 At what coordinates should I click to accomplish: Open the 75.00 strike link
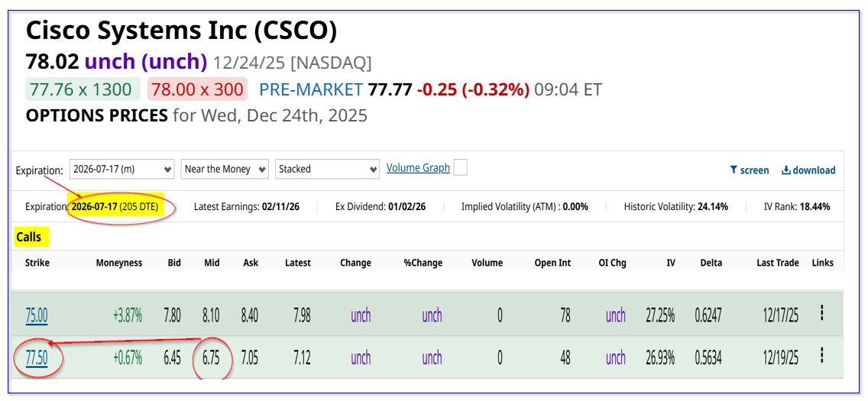click(37, 315)
